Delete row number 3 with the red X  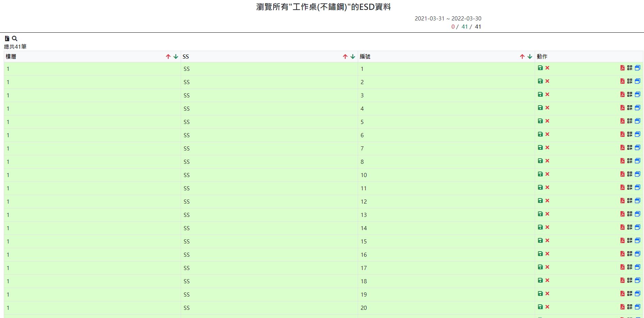coord(547,95)
